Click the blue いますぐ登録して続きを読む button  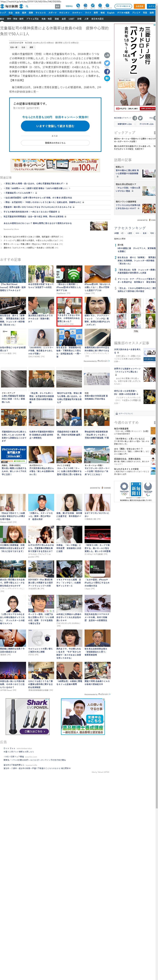coord(55,126)
